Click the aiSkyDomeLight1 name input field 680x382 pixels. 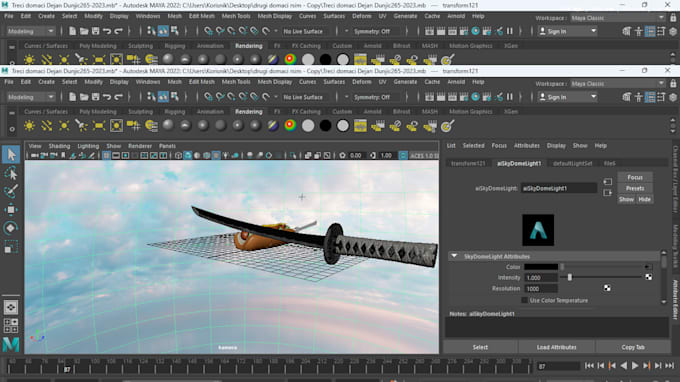tap(559, 188)
